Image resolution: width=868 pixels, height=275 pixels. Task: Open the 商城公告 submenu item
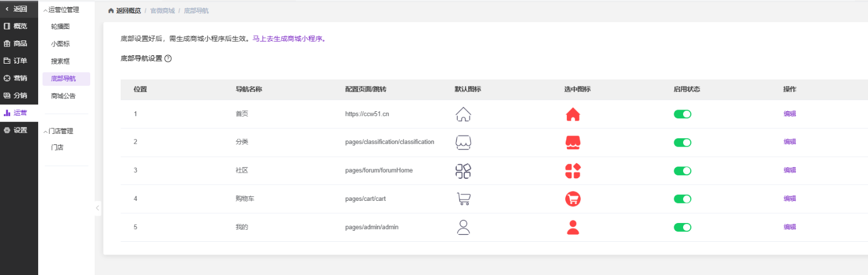63,96
